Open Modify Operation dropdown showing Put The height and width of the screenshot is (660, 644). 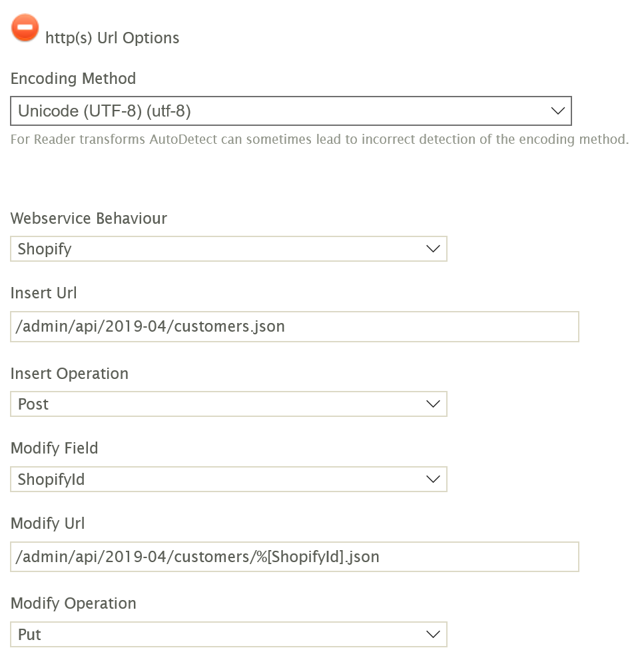pyautogui.click(x=228, y=635)
